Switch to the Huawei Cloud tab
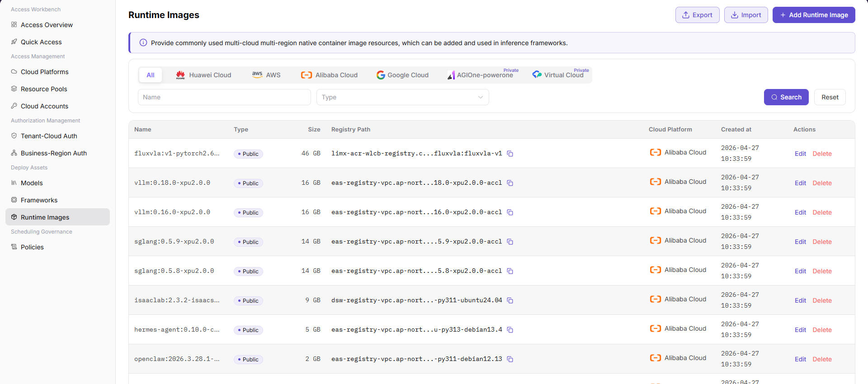Viewport: 868px width, 384px height. [x=203, y=75]
